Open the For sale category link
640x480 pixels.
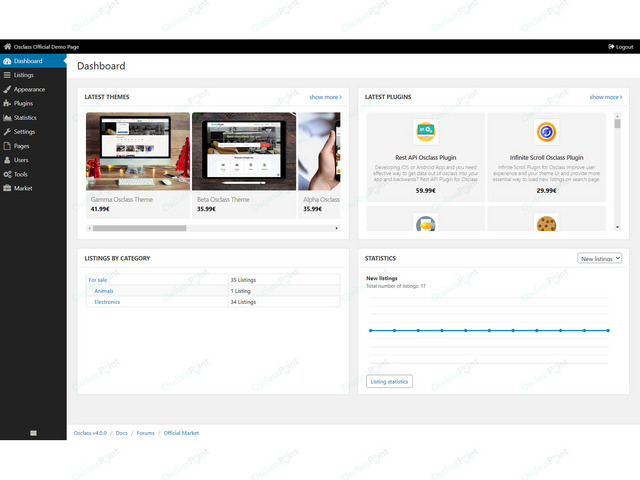pos(98,280)
